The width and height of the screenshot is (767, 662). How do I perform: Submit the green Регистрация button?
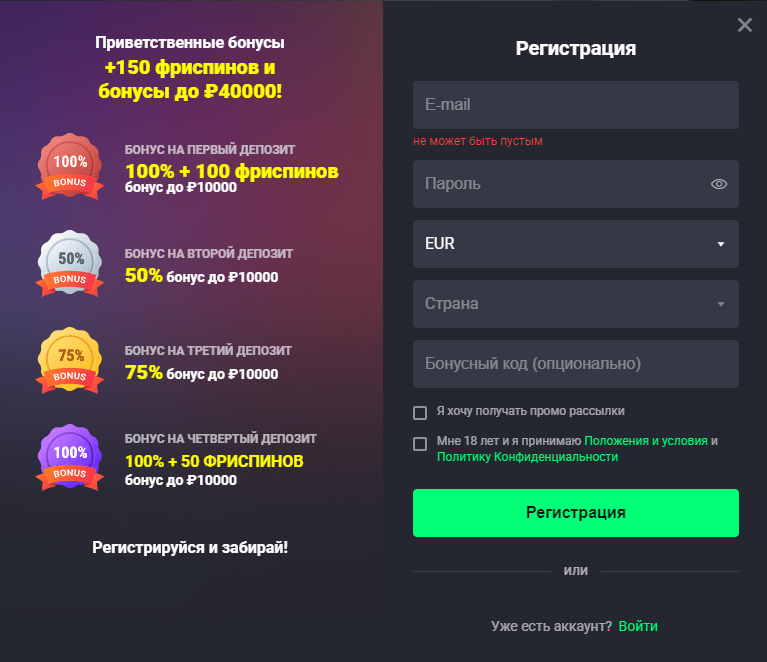(576, 513)
